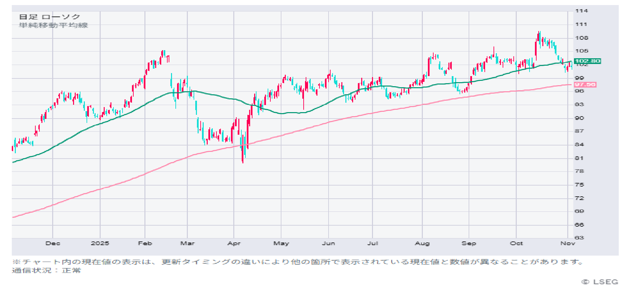Click the 単純移動平均線 legend text
The height and width of the screenshot is (296, 644).
[x=54, y=25]
